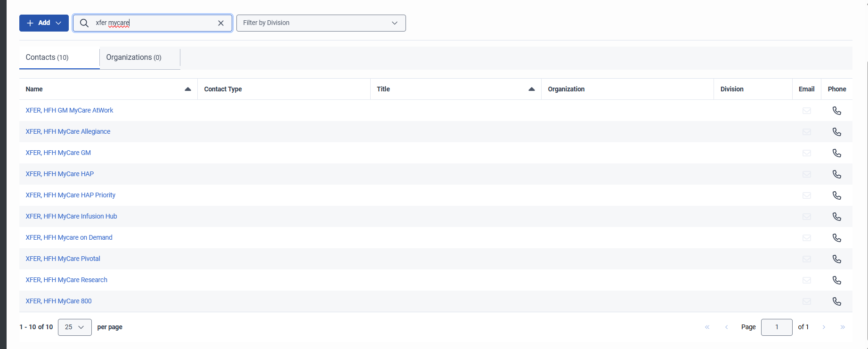Jump to the last page arrow
This screenshot has height=349, width=868.
pyautogui.click(x=843, y=327)
